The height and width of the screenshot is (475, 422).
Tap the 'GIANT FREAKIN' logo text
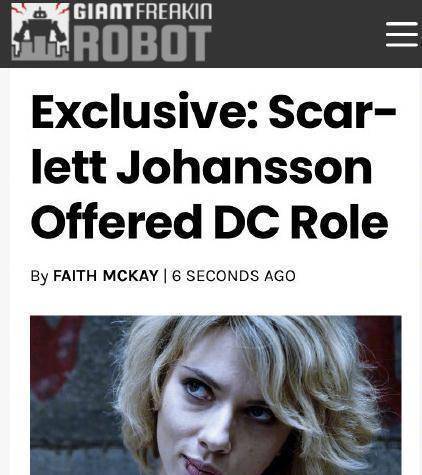(143, 11)
